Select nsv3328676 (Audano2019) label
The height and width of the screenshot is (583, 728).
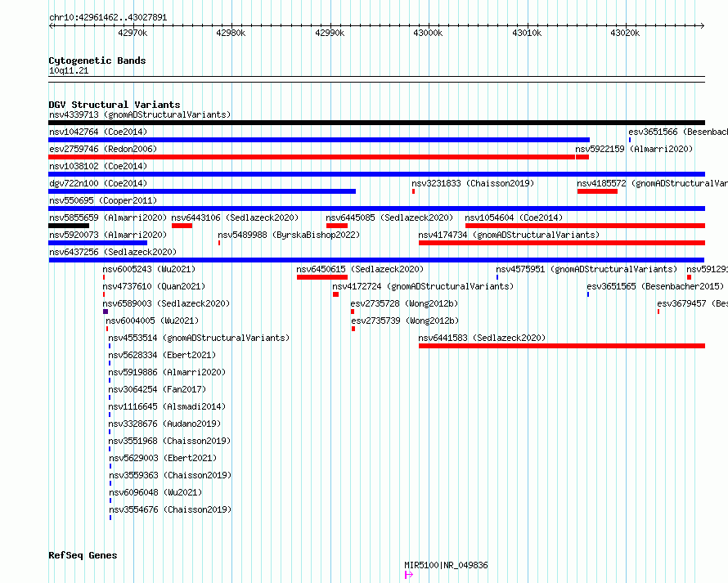pos(164,424)
